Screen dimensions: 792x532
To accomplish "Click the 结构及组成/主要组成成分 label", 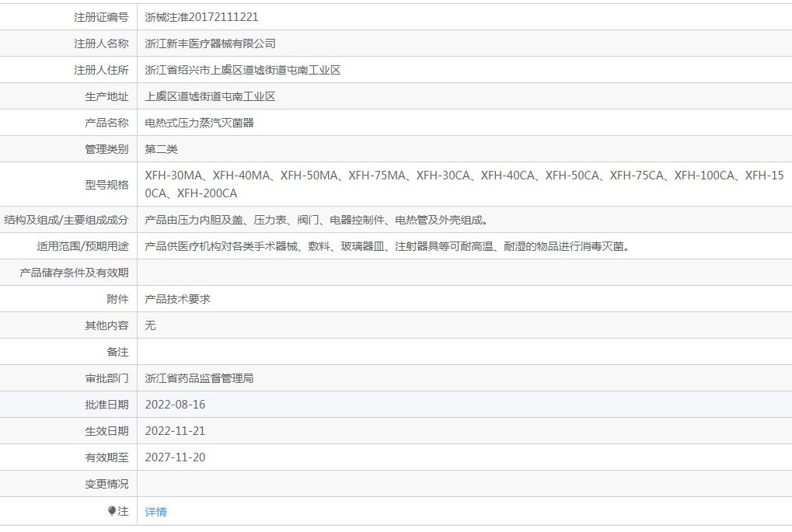I will [66, 220].
